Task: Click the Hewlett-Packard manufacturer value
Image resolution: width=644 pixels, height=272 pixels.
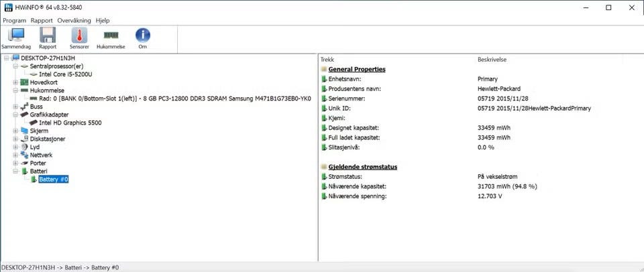Action: (499, 88)
